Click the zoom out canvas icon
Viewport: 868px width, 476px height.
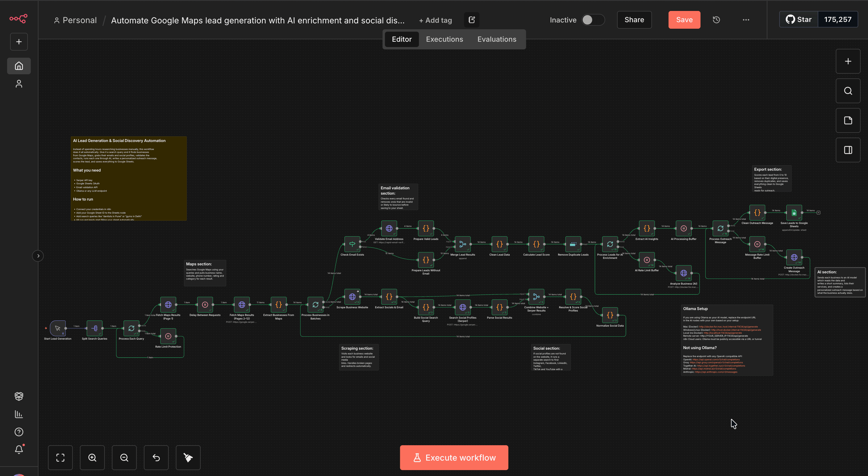[x=124, y=457]
